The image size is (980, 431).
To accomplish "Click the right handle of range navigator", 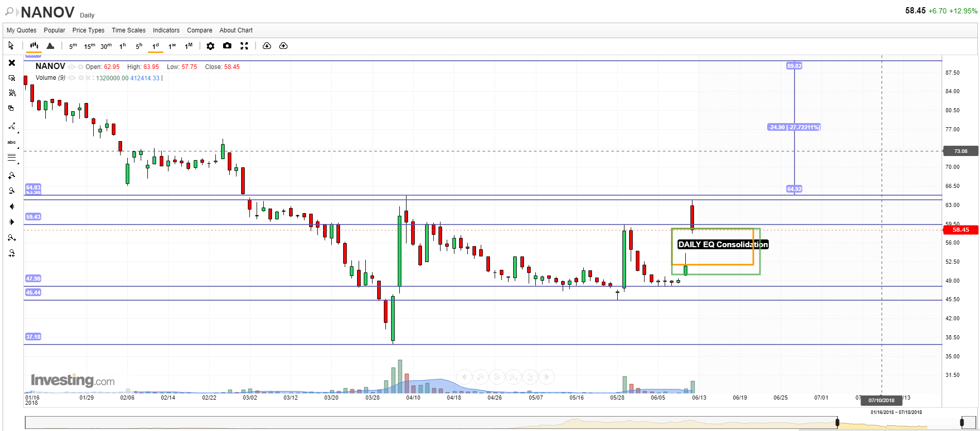I will pos(962,423).
